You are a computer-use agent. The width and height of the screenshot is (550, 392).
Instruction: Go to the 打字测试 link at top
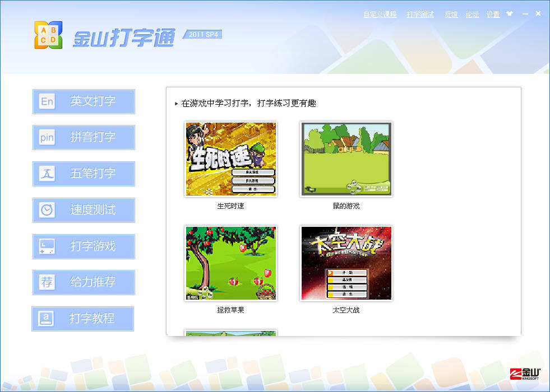coord(420,15)
